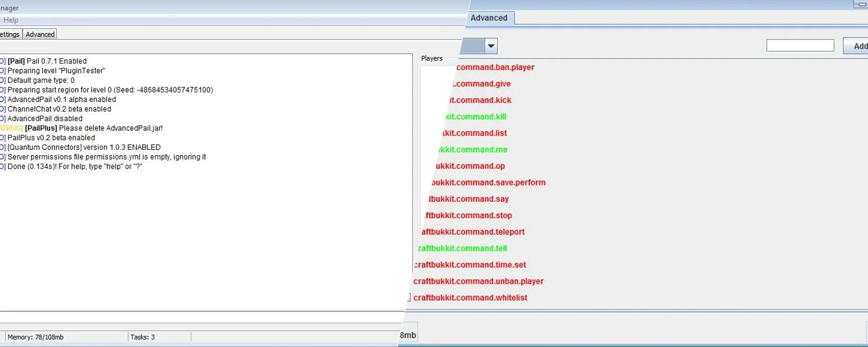Select the command.give permission
This screenshot has width=868, height=347.
tap(482, 84)
